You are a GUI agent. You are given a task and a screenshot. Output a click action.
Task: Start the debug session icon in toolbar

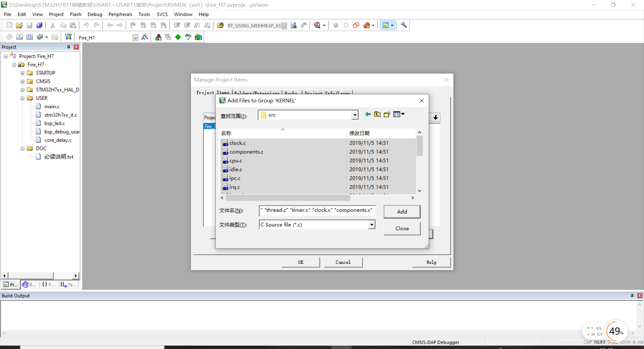click(317, 25)
